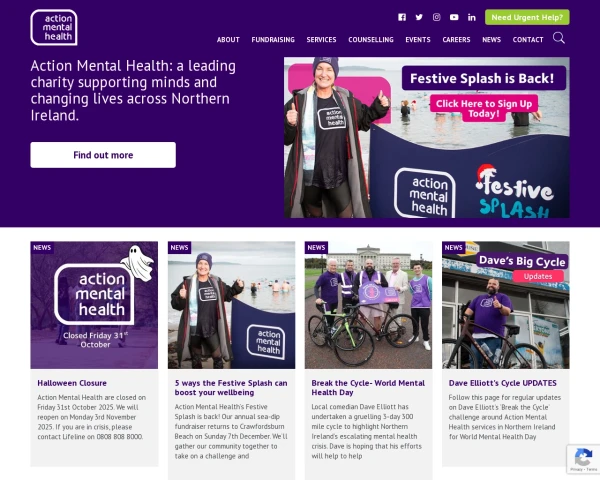Open 5 ways the Festive Splash article
The width and height of the screenshot is (600, 480).
click(x=231, y=388)
